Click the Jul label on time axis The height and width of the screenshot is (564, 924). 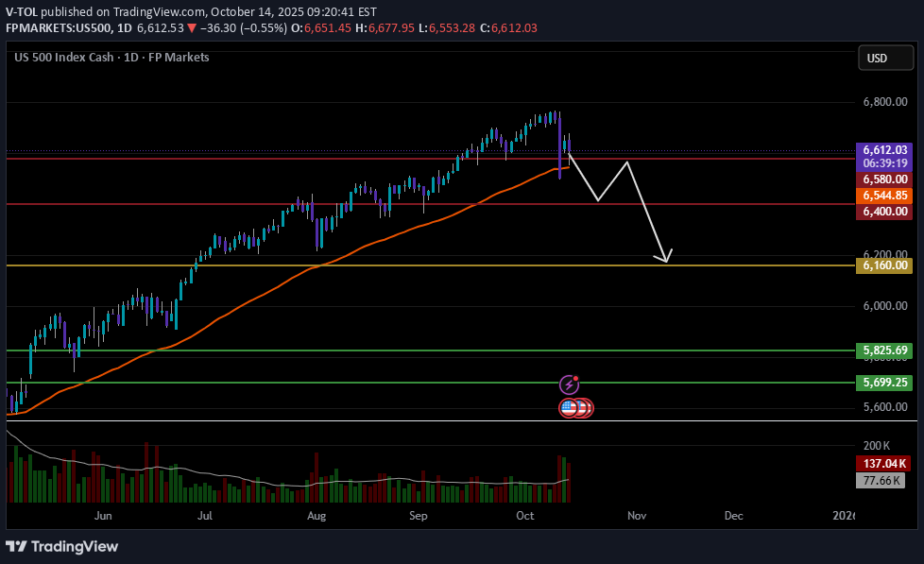[x=205, y=516]
